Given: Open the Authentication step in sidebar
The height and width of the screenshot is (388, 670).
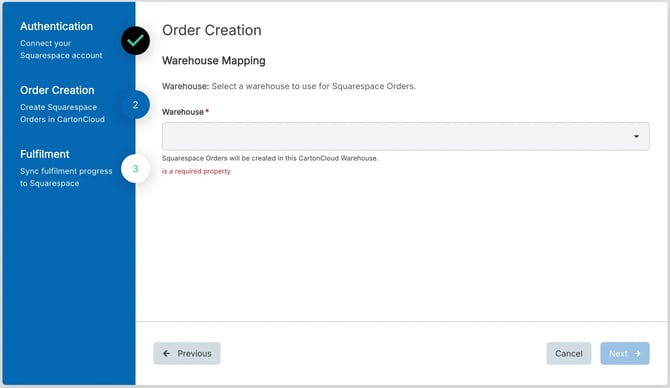Looking at the screenshot, I should tap(56, 26).
